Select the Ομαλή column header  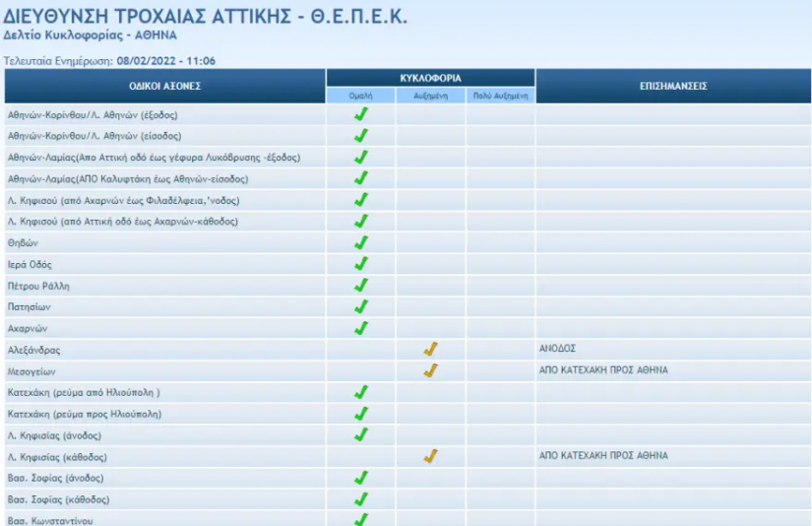[361, 97]
